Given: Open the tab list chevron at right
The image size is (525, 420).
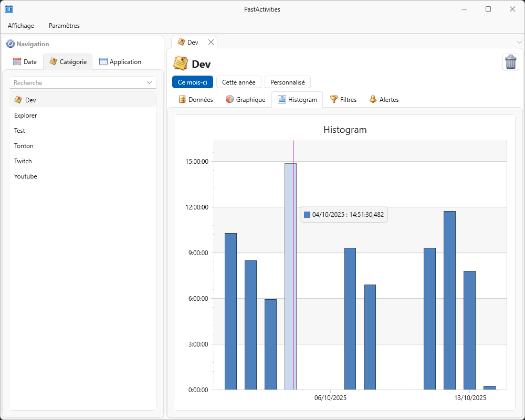Looking at the screenshot, I should (519, 42).
